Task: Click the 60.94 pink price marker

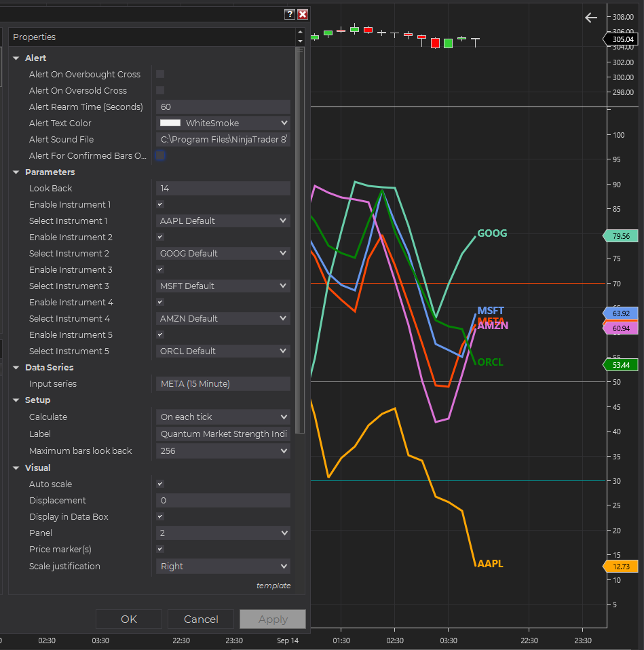Action: coord(620,328)
